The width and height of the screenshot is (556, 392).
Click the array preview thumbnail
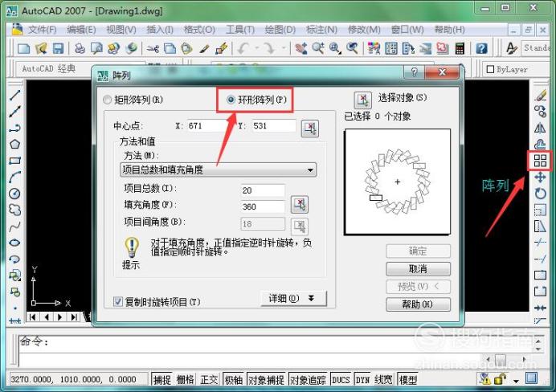398,182
